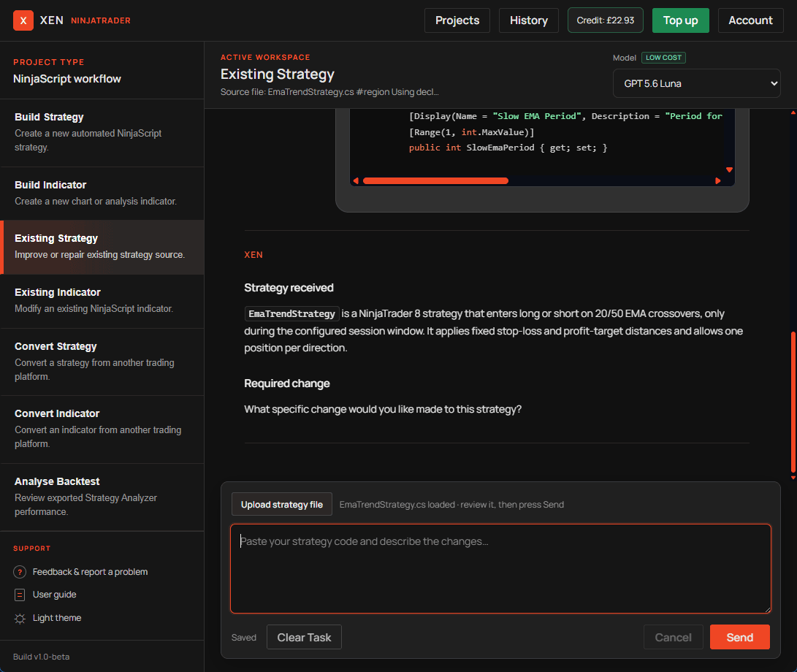797x672 pixels.
Task: Select Convert Indicator workflow
Action: (x=102, y=429)
